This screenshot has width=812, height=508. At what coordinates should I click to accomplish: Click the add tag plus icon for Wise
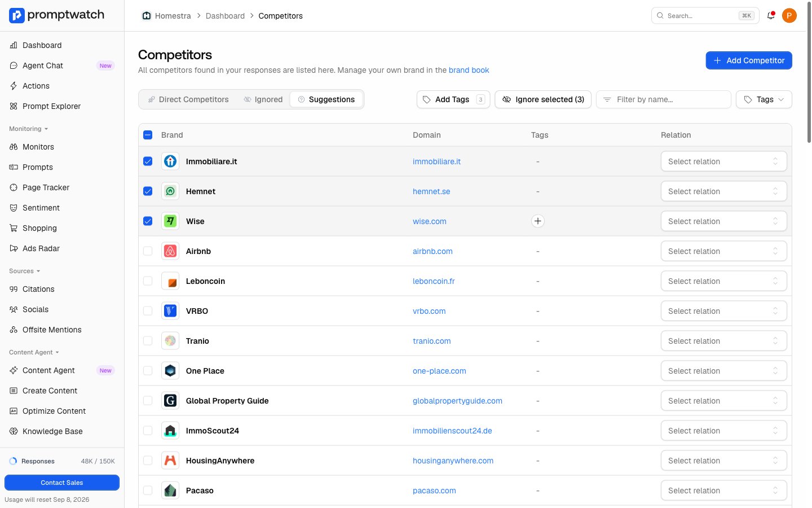click(x=538, y=221)
